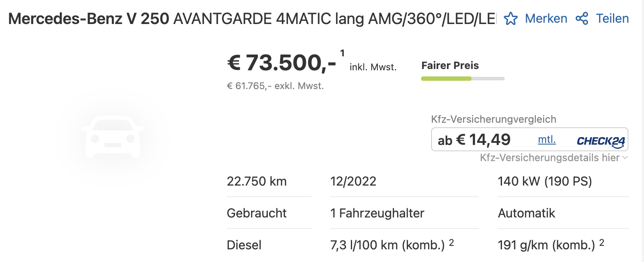Click the 1 Fahrzeughalter entry
The image size is (644, 262).
[x=377, y=213]
